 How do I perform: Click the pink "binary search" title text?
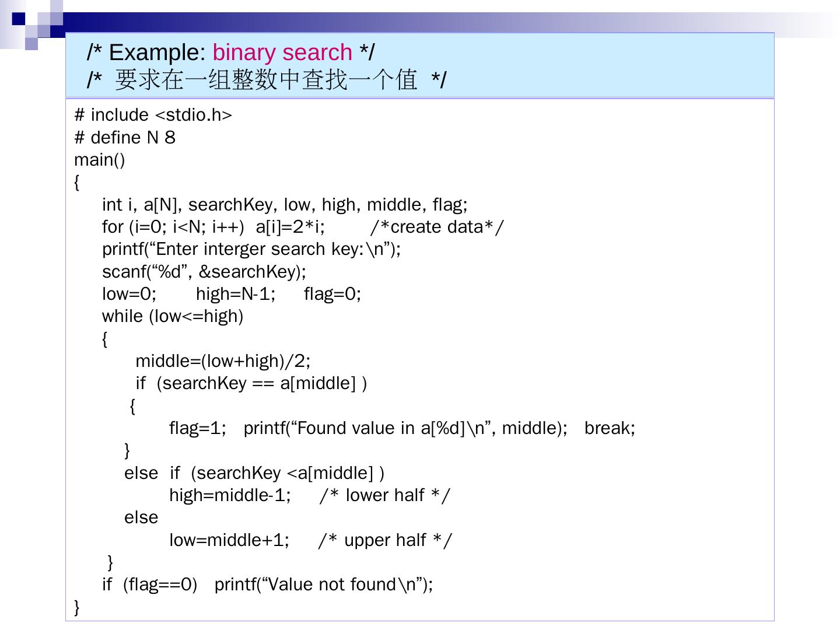282,52
